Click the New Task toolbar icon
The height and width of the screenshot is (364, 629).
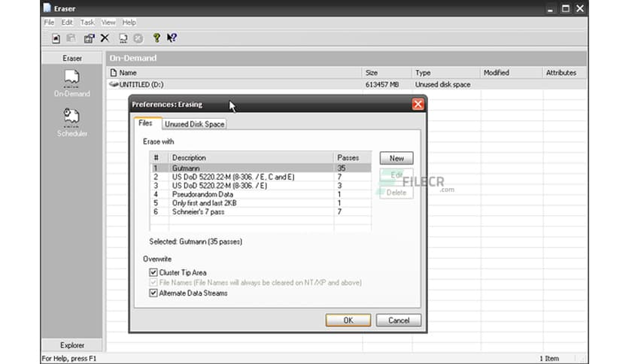pos(56,38)
